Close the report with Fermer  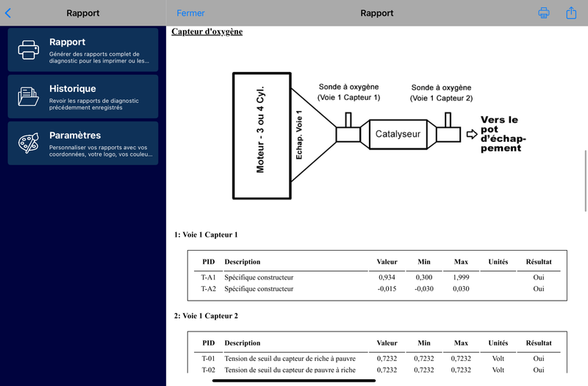[190, 13]
